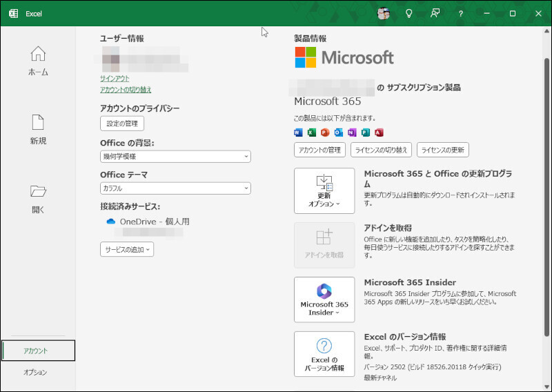
Task: Click 'Microsoft 365 と Office の更新プログラム' heading
Action: point(438,179)
